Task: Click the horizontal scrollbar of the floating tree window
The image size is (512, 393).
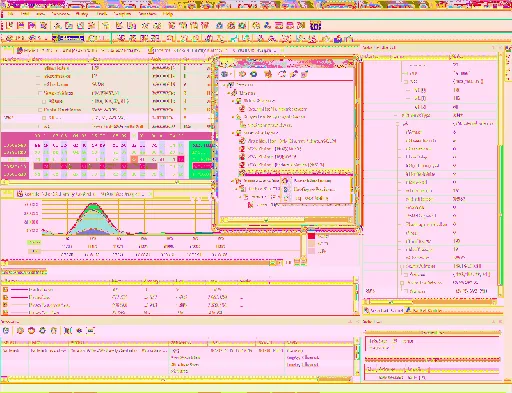Action: [287, 220]
